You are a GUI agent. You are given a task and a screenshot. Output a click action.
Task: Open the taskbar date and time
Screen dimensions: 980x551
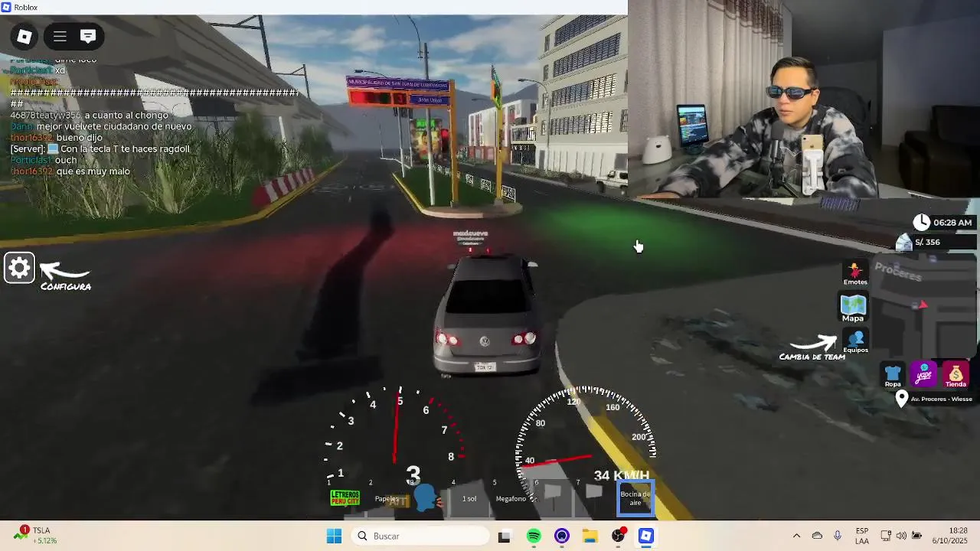[x=949, y=536]
